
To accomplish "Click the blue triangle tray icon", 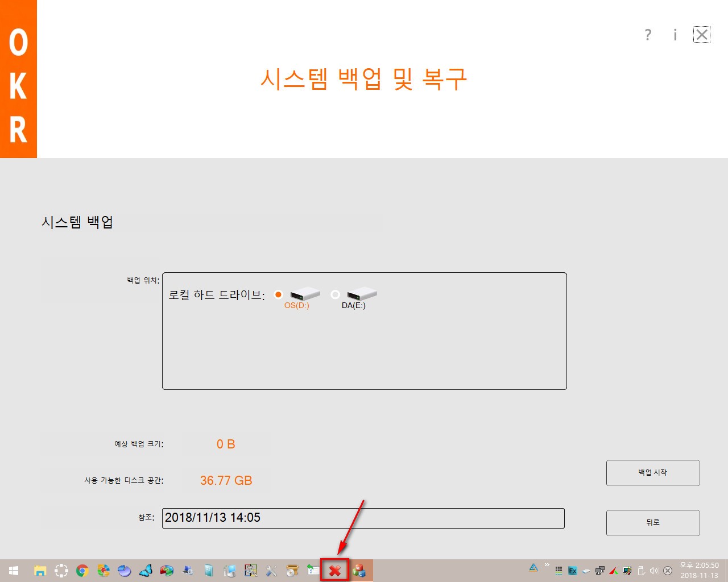I will [x=533, y=567].
